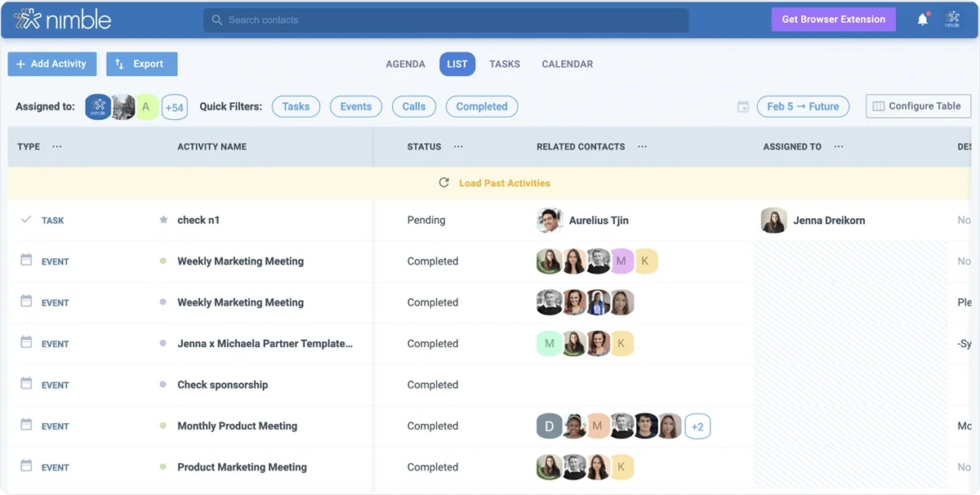Click the Load Past Activities refresh icon
This screenshot has height=495, width=980.
click(x=444, y=183)
